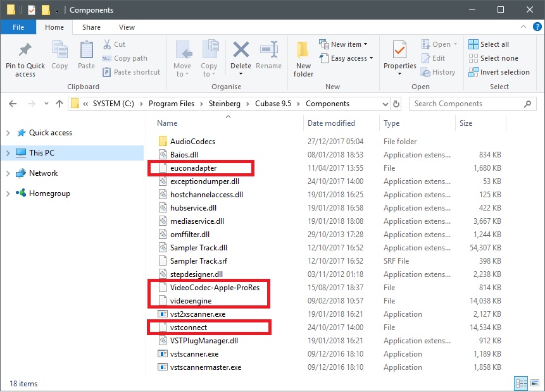Viewport: 545px width, 392px height.
Task: Select the Network item in the navigation pane
Action: pos(43,173)
